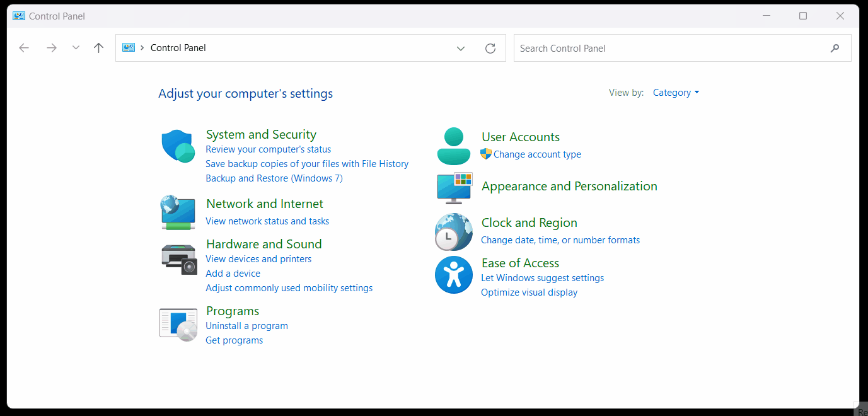Screen dimensions: 868x416
Task: Open the Ease of Access icon
Action: 453,275
